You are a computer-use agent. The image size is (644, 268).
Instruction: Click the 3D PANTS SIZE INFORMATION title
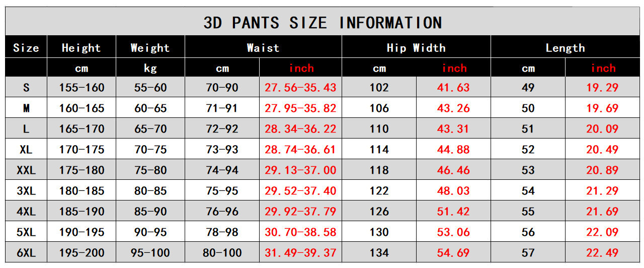(323, 23)
